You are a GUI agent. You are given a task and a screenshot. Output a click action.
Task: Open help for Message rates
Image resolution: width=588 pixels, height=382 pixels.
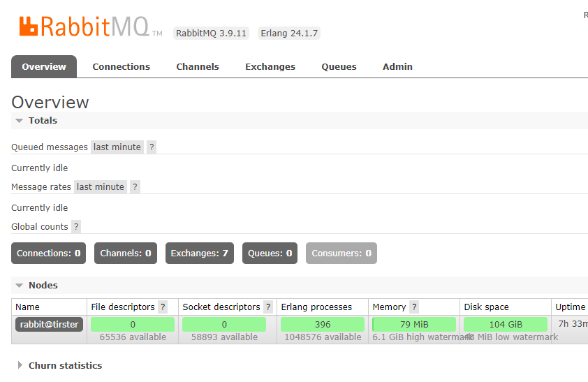pyautogui.click(x=135, y=186)
